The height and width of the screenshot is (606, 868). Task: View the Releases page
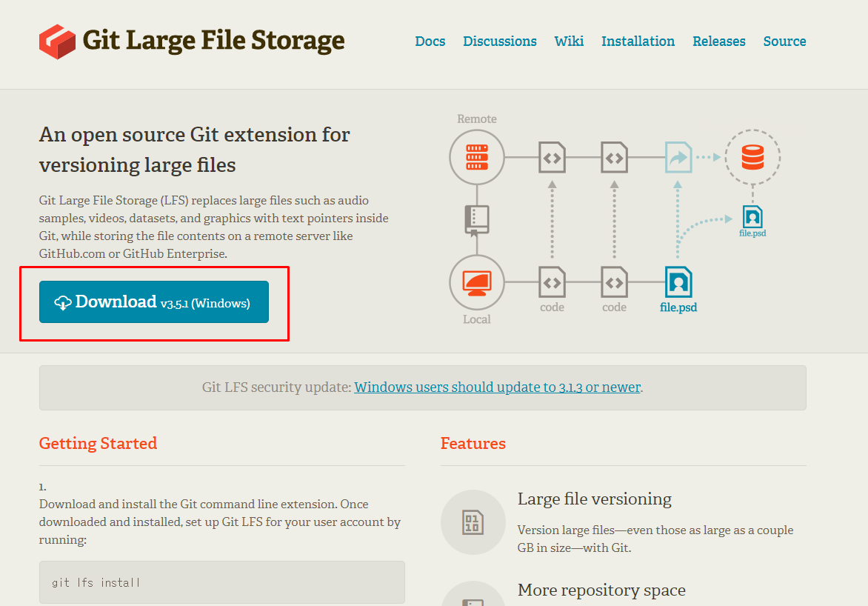pos(719,41)
